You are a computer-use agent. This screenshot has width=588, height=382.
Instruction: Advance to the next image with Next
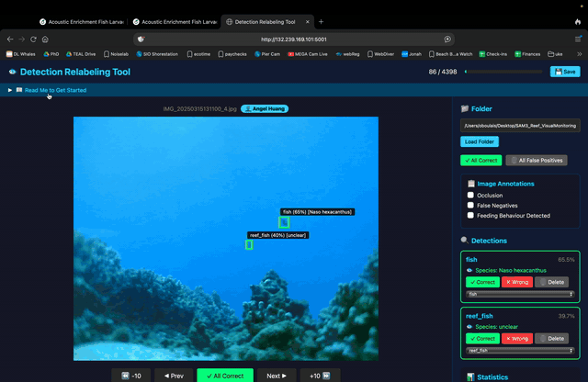pos(277,376)
